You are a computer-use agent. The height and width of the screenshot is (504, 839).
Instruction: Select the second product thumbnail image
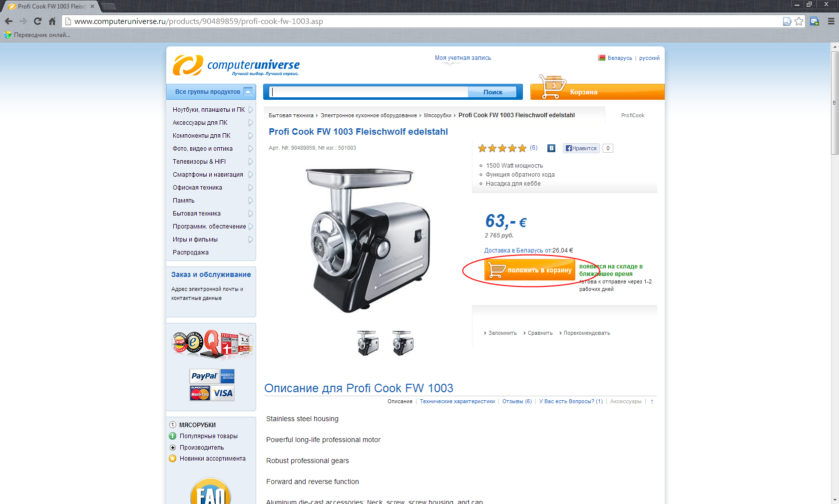(403, 343)
